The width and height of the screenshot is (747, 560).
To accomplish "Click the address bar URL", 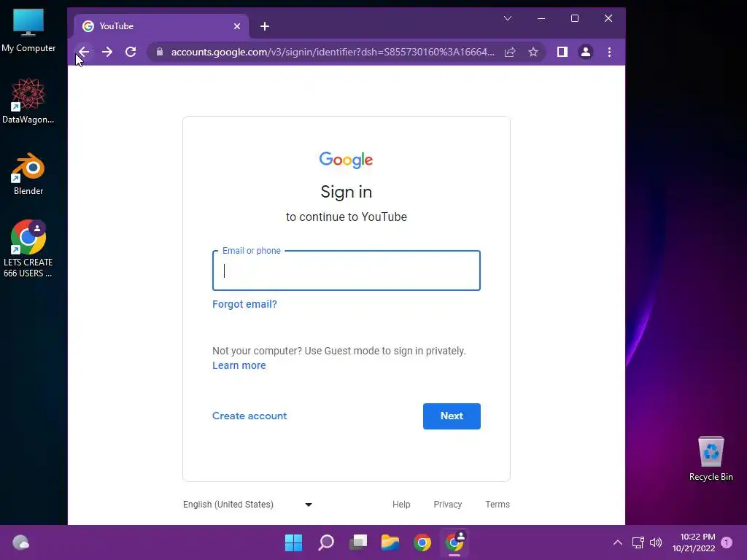I will pos(333,52).
